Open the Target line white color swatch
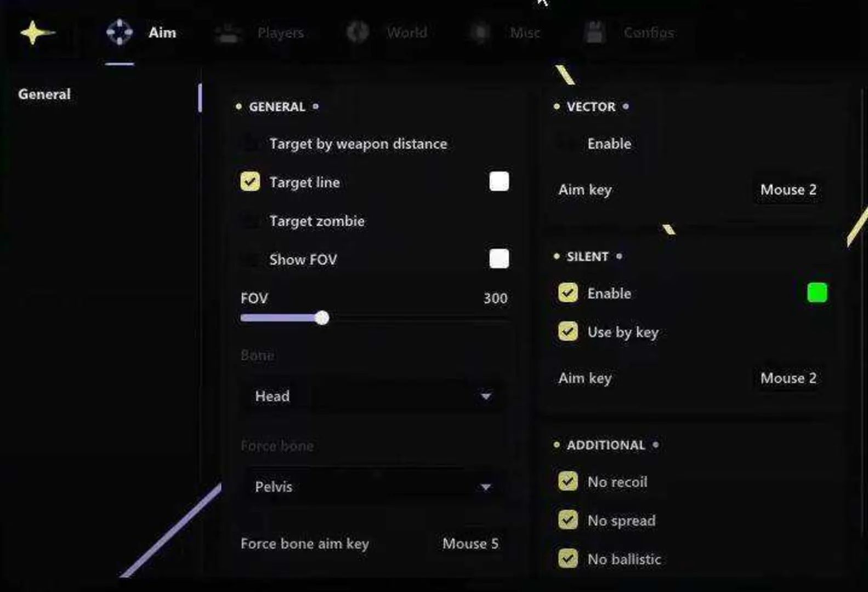 [x=499, y=181]
